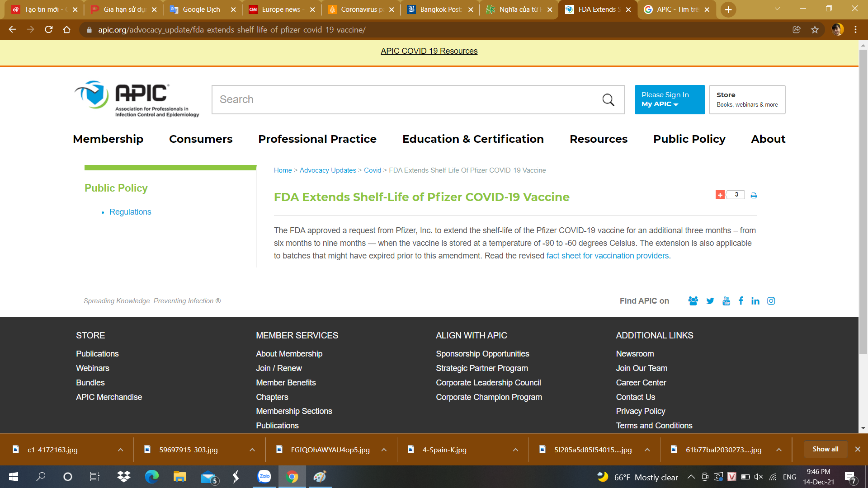Click the browser home icon
The height and width of the screenshot is (488, 868).
tap(67, 29)
